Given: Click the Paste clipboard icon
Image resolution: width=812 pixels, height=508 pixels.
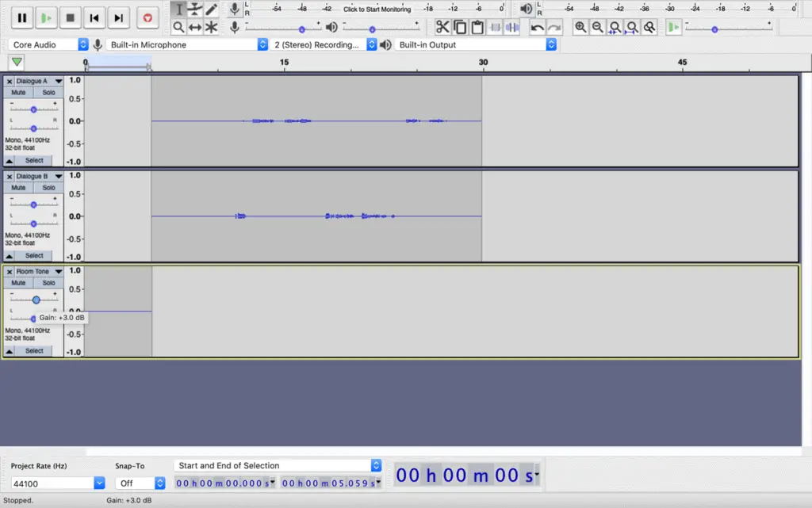Looking at the screenshot, I should tap(477, 27).
